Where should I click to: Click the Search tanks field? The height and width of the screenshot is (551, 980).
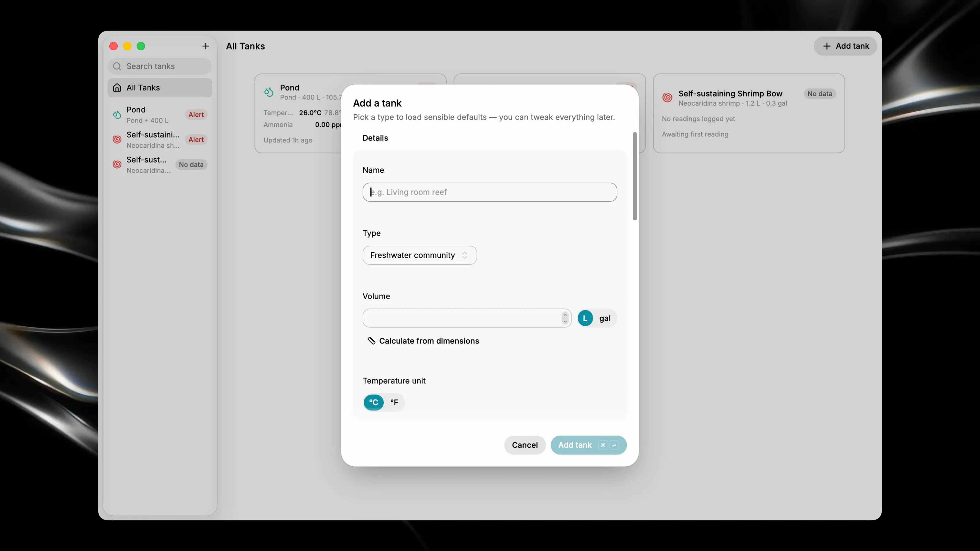(160, 66)
